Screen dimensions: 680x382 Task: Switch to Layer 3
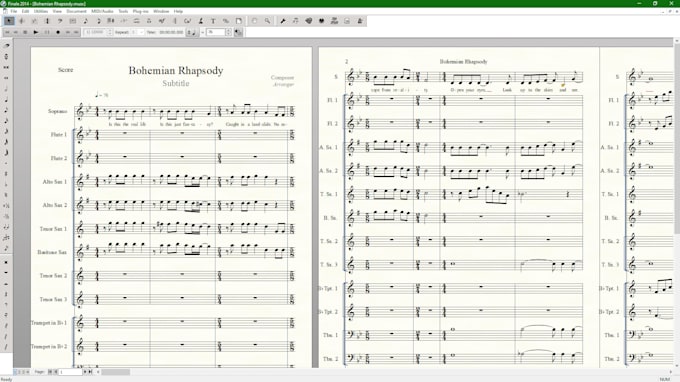24,372
